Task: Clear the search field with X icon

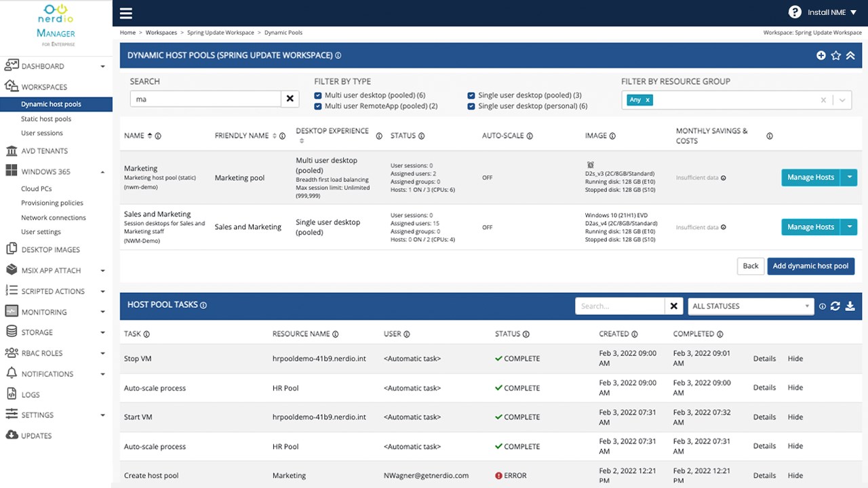Action: tap(290, 99)
